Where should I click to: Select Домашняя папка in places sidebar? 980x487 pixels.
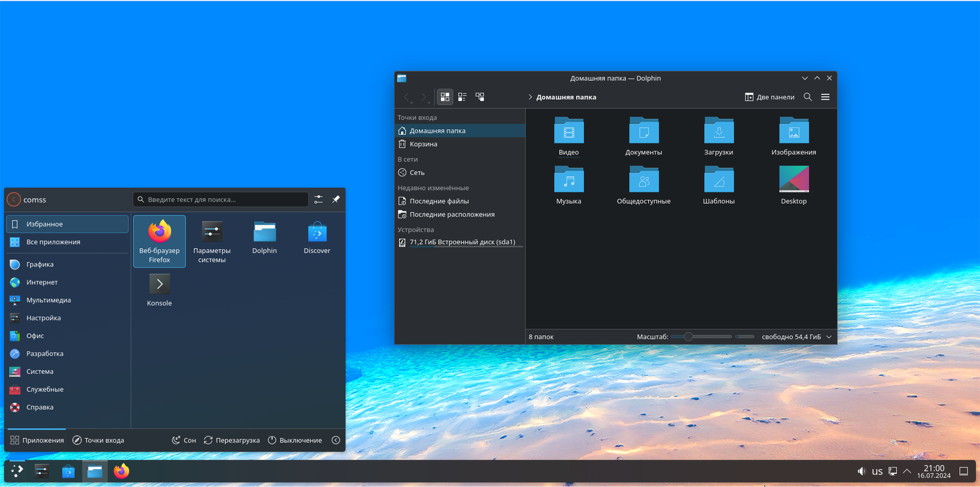460,131
